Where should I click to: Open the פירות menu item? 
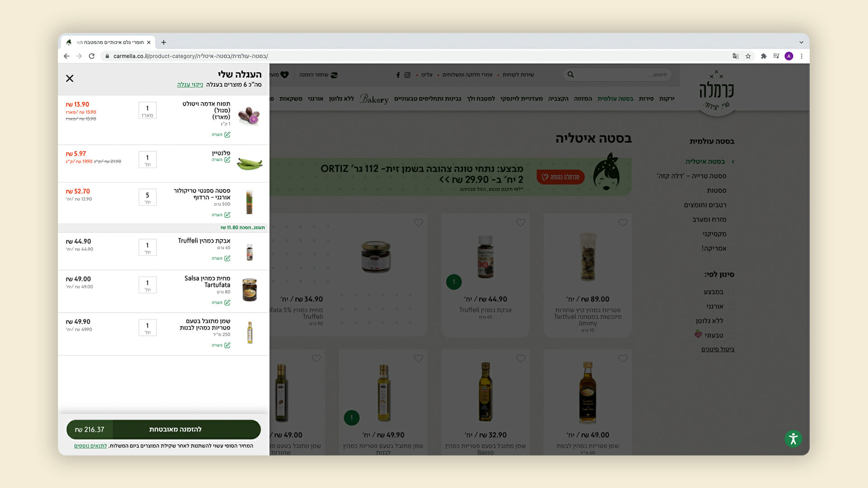coord(646,99)
